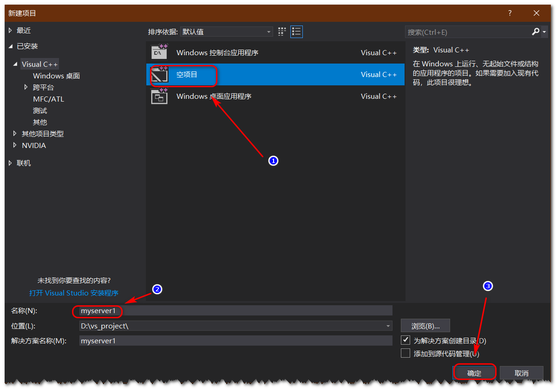Click the 确定 button

(474, 373)
